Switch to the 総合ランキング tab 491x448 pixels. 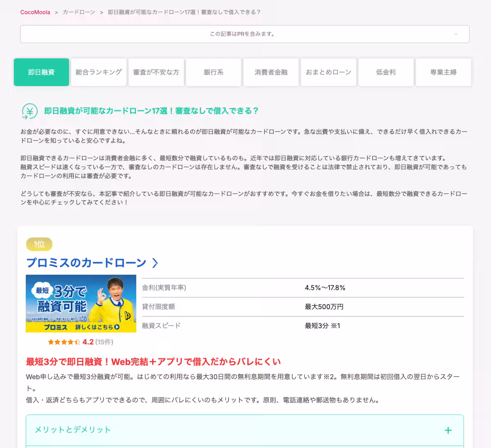pyautogui.click(x=99, y=72)
